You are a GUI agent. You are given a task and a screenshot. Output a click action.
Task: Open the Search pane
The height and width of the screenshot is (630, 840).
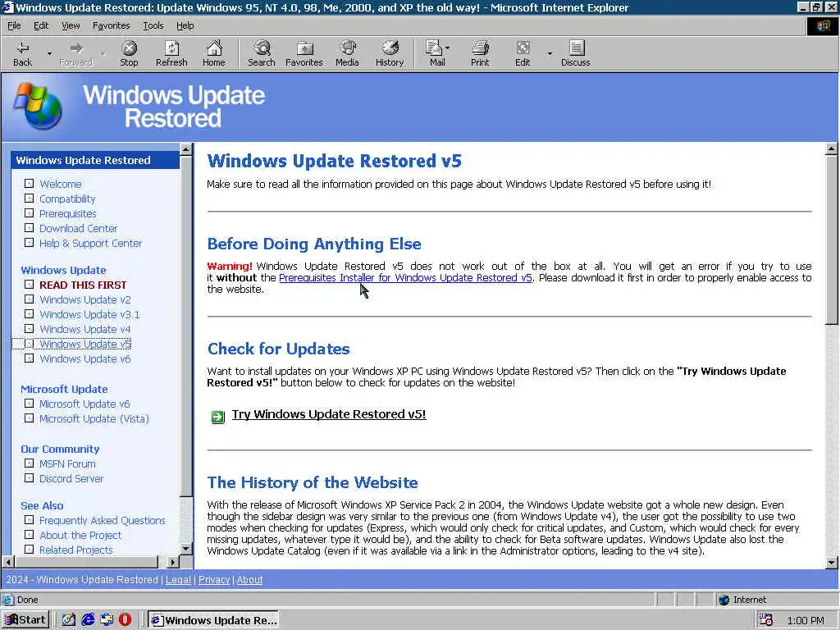click(x=262, y=53)
